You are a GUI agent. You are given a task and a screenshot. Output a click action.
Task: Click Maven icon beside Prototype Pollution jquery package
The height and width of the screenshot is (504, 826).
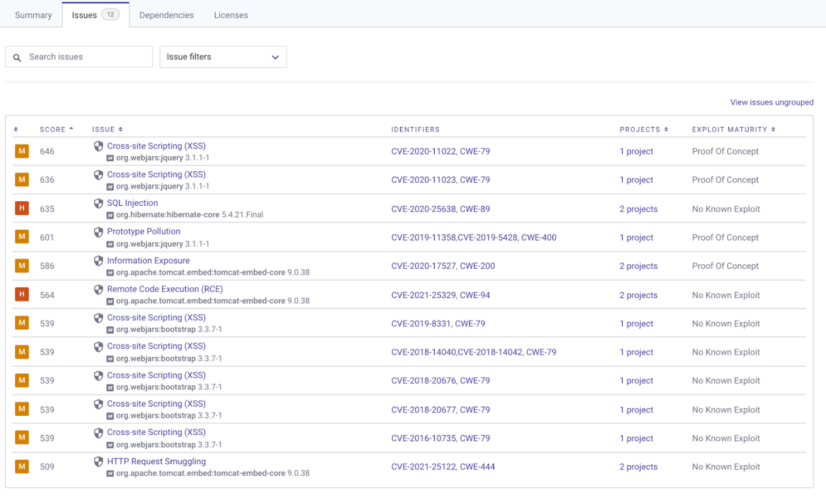click(110, 244)
